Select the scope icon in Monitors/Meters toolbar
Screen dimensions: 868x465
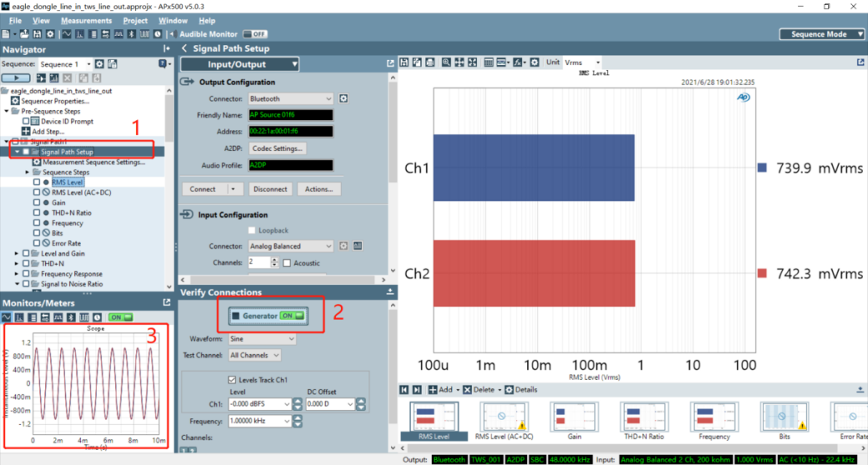(6, 317)
